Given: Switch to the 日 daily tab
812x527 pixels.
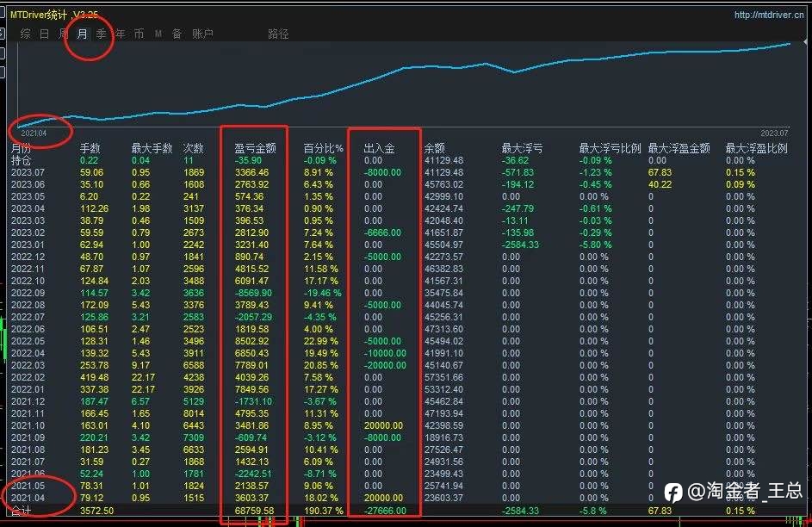Looking at the screenshot, I should coord(45,34).
